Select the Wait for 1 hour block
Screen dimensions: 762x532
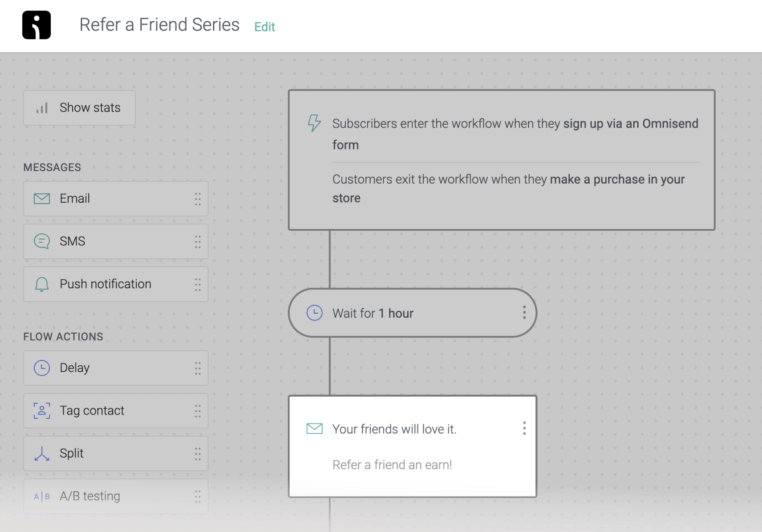click(x=412, y=313)
